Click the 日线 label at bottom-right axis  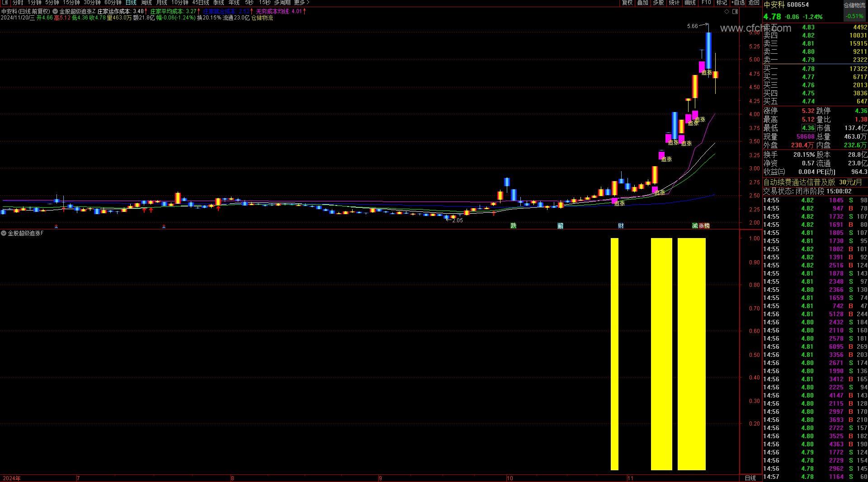750,478
